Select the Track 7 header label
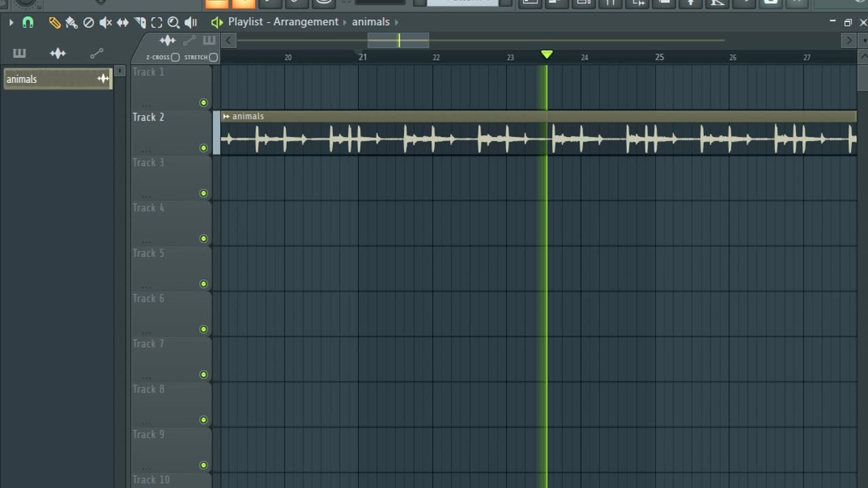Image resolution: width=868 pixels, height=488 pixels. (149, 344)
